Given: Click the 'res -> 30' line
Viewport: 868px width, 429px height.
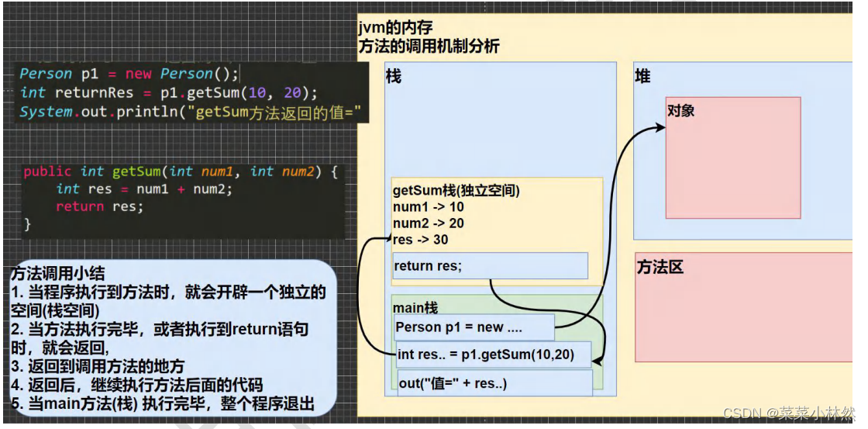Looking at the screenshot, I should (421, 240).
